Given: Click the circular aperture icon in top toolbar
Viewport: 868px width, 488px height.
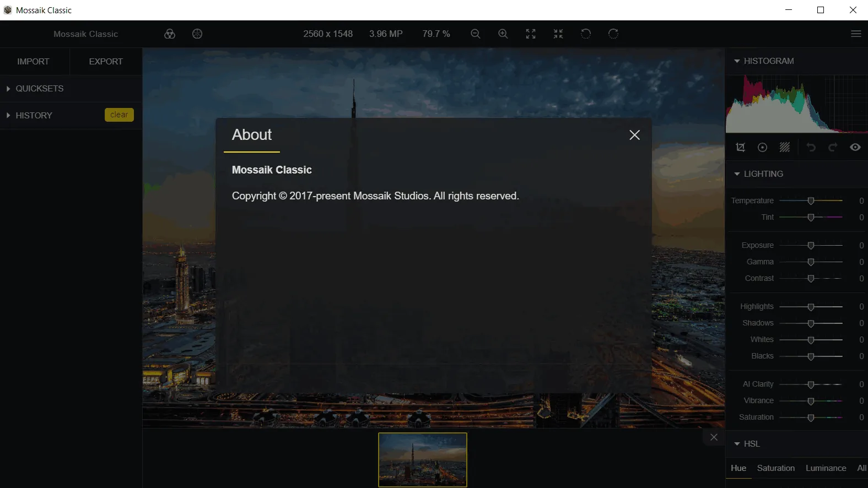Looking at the screenshot, I should click(x=197, y=34).
